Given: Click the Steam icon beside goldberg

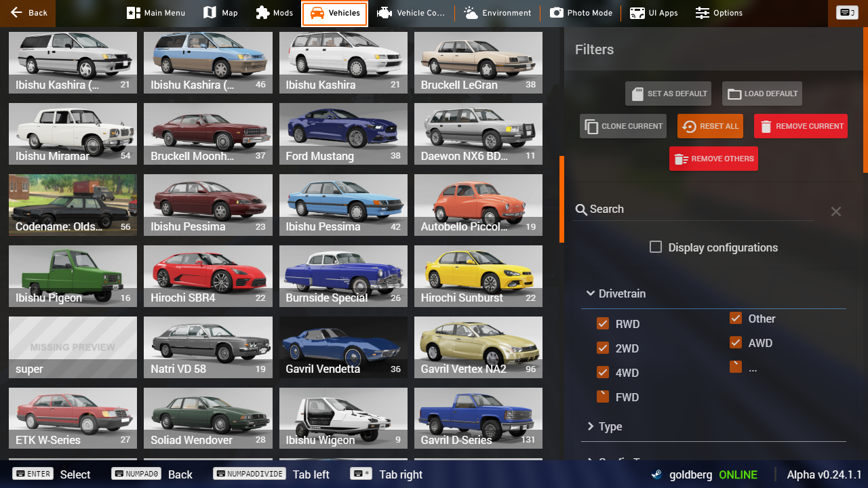Looking at the screenshot, I should (x=656, y=474).
